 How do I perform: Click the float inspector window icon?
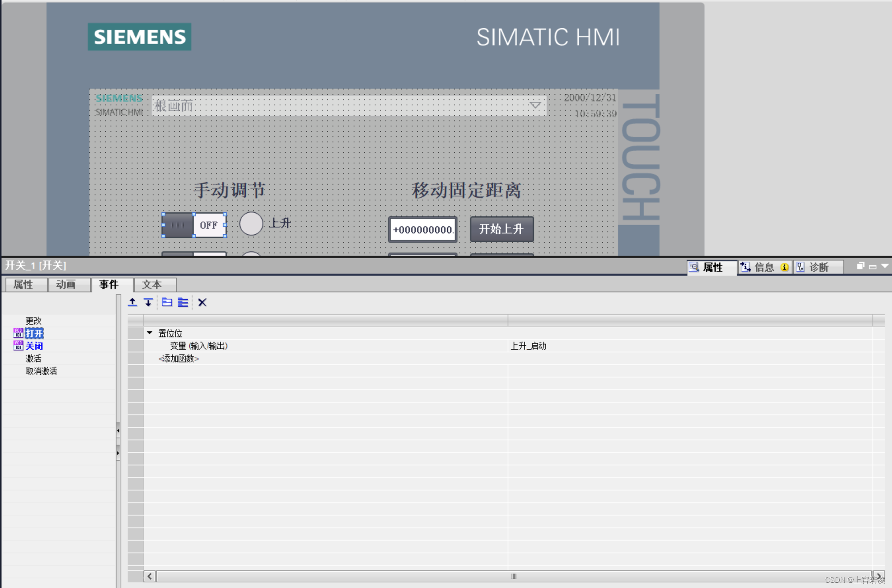860,266
